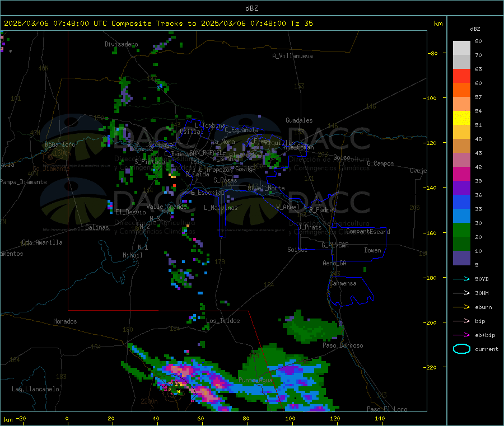The width and height of the screenshot is (504, 426).
Task: Pick the yellow 54–51 dBZ swatch
Action: pyautogui.click(x=461, y=118)
